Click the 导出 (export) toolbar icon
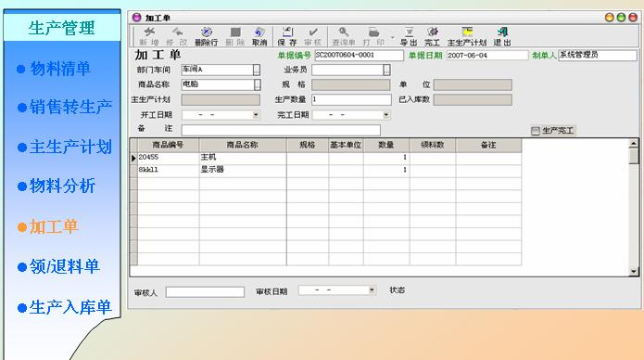 pyautogui.click(x=409, y=36)
